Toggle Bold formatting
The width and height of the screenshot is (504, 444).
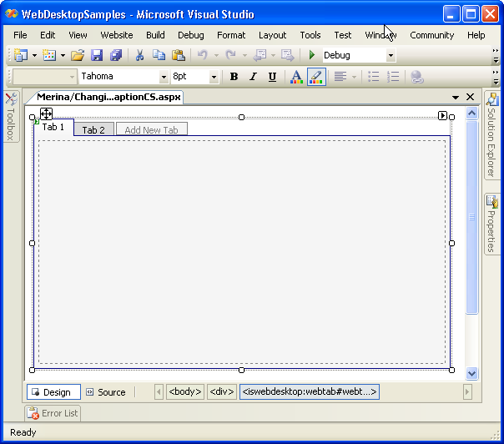[x=234, y=77]
